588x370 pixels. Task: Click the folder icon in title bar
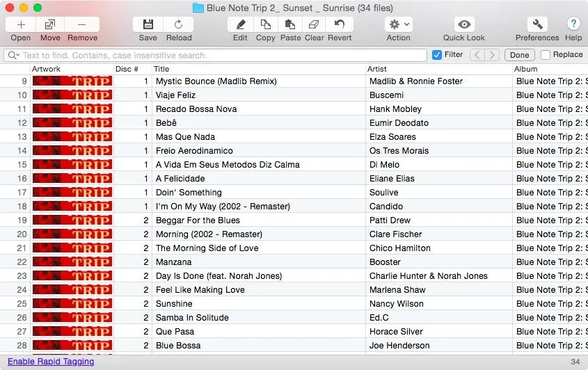[x=198, y=8]
